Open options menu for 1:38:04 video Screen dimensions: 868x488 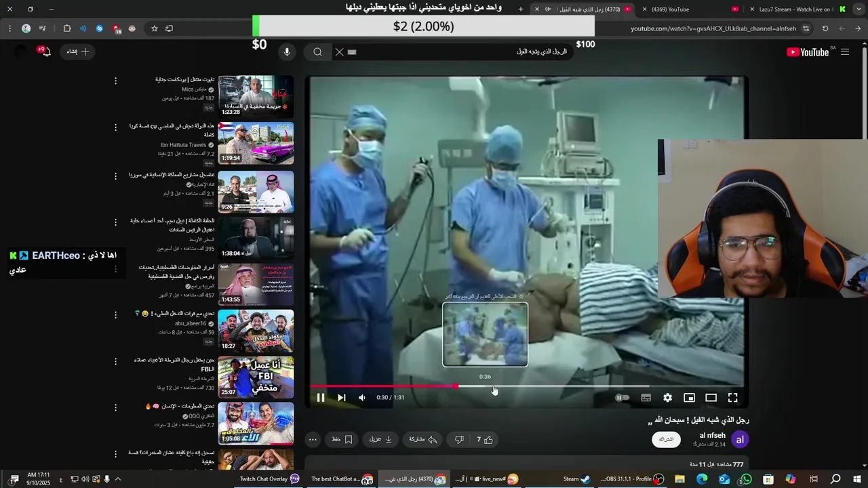(115, 222)
